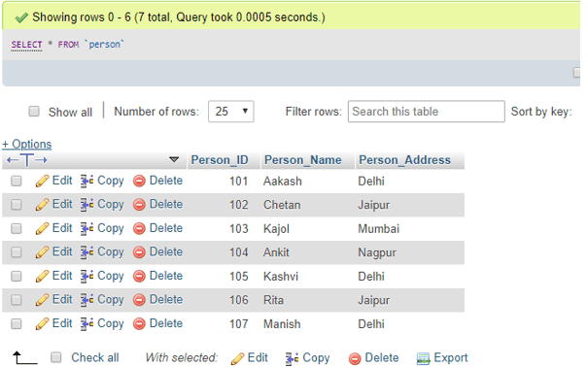Open the column options dropdown triangle

[x=174, y=159]
